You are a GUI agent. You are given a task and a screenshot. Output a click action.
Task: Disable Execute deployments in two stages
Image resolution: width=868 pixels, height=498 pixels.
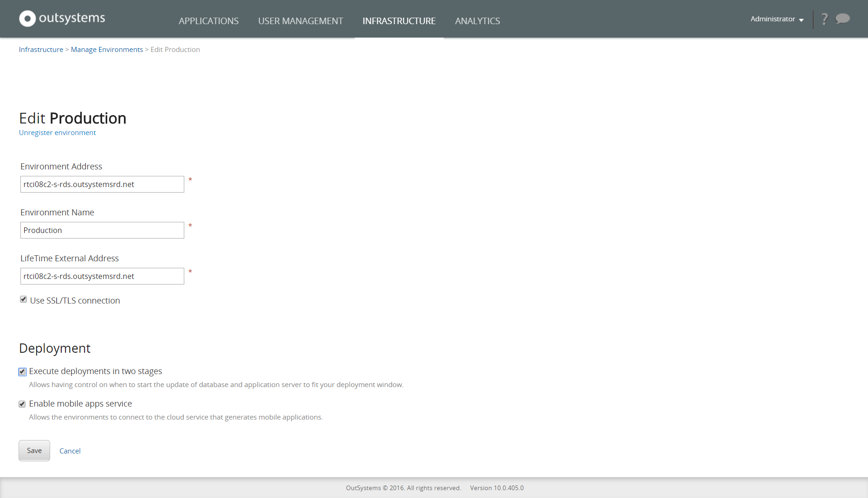(x=22, y=371)
